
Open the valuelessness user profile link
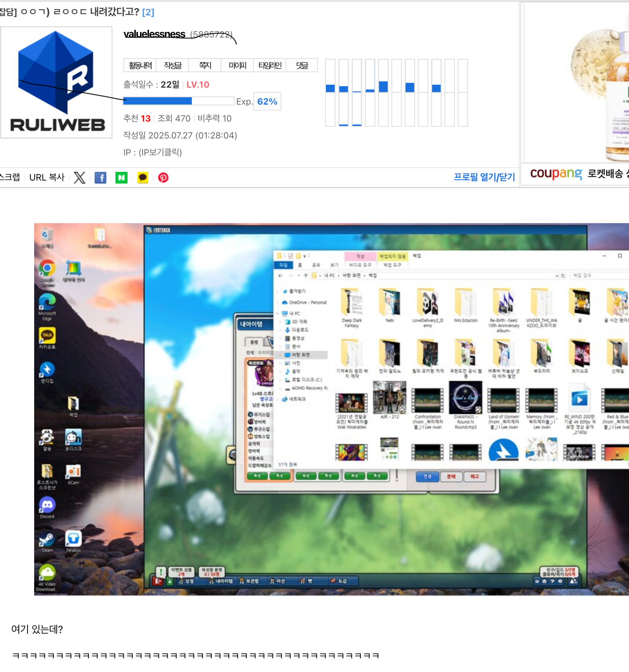155,34
